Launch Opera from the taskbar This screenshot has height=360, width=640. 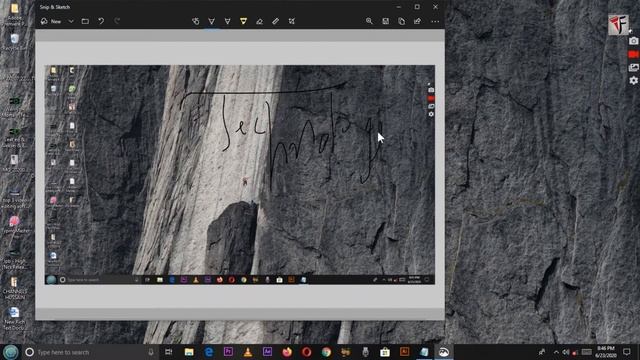click(x=307, y=352)
